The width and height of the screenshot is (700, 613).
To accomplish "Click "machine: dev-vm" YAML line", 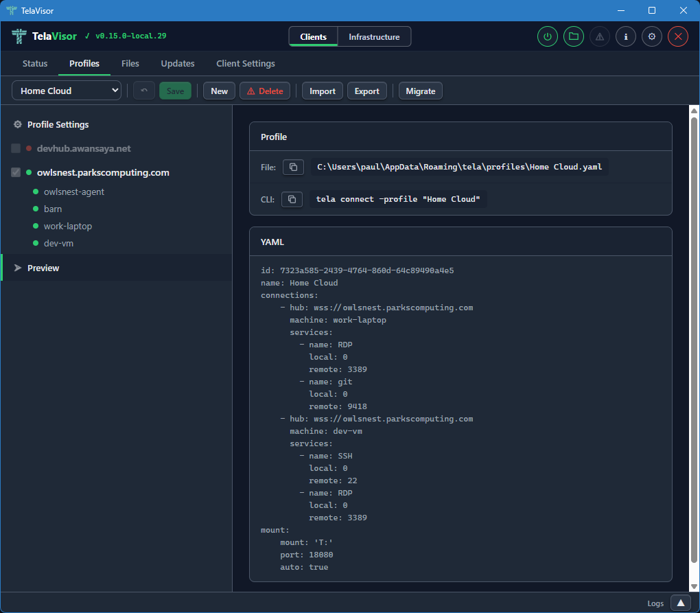I will click(x=326, y=431).
